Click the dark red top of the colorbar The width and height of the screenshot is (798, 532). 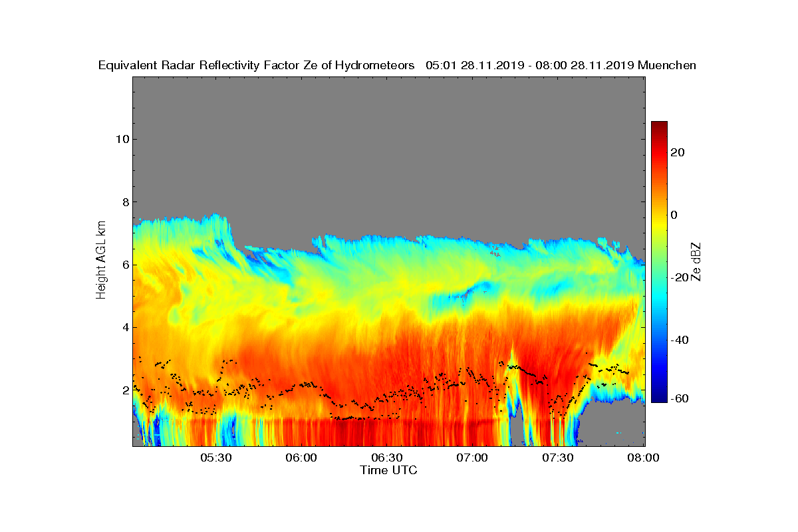point(659,125)
